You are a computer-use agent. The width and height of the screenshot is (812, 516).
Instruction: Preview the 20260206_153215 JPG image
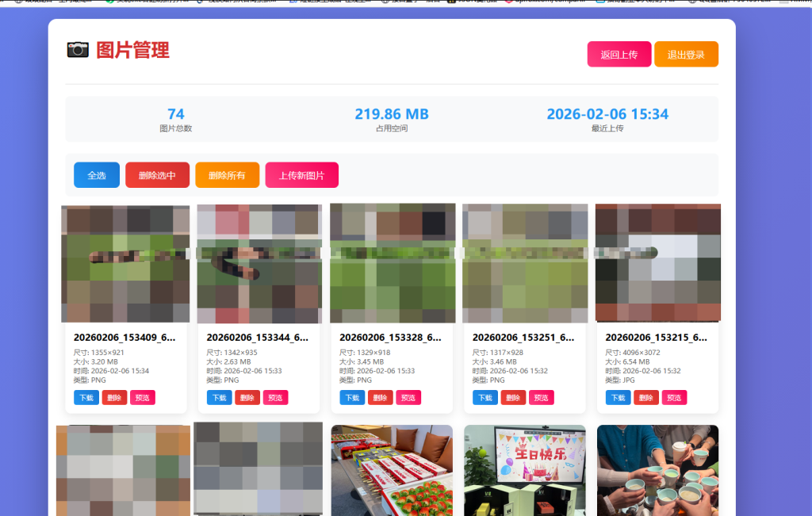pos(674,398)
